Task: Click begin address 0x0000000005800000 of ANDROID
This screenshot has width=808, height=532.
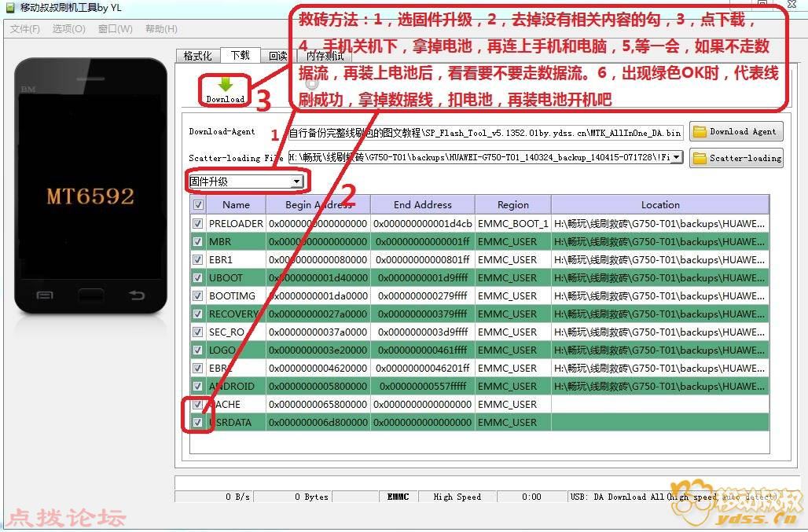Action: point(318,386)
